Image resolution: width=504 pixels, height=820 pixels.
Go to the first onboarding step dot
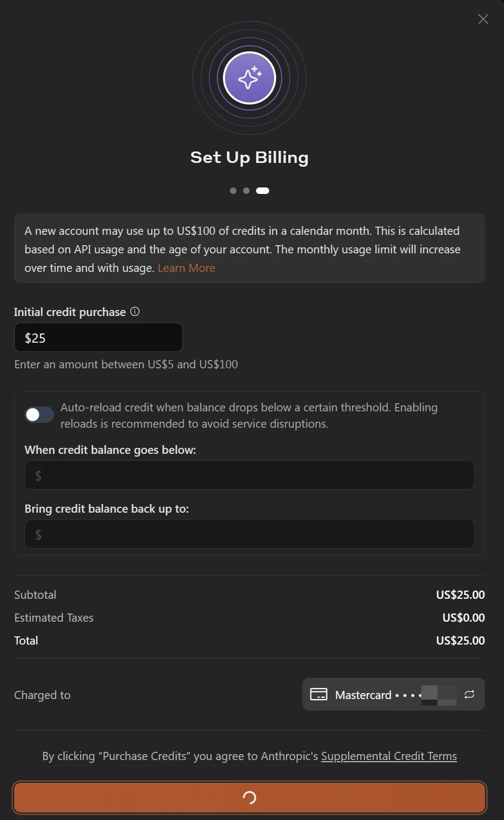(233, 191)
